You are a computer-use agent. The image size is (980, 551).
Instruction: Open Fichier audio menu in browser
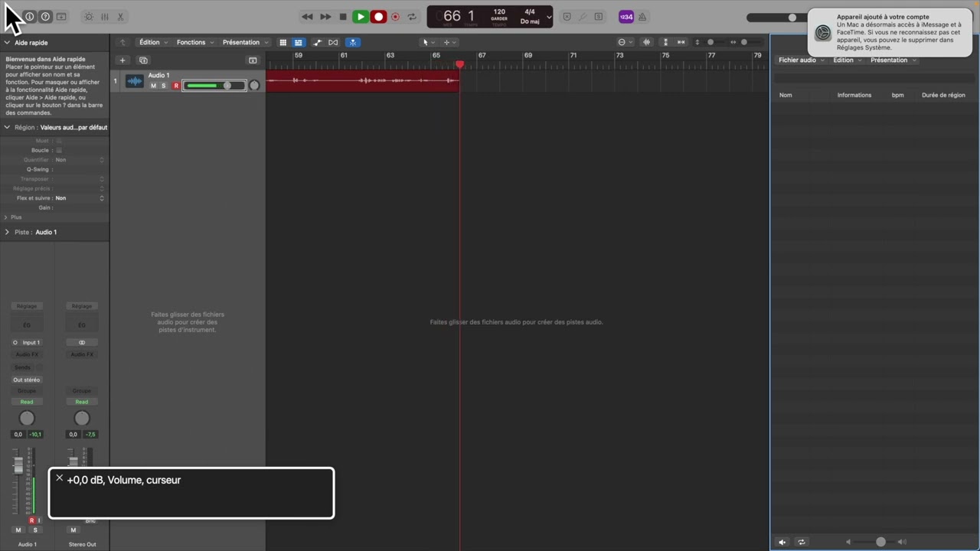point(801,60)
